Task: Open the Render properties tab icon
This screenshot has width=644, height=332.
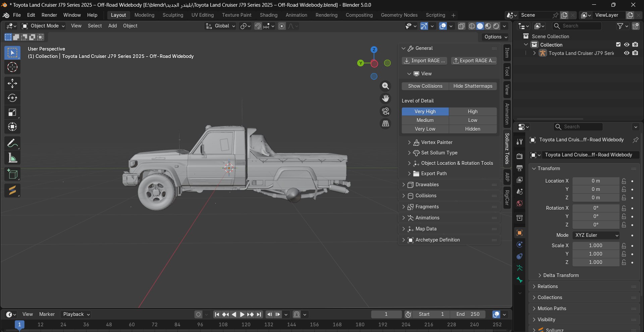Action: tap(520, 156)
